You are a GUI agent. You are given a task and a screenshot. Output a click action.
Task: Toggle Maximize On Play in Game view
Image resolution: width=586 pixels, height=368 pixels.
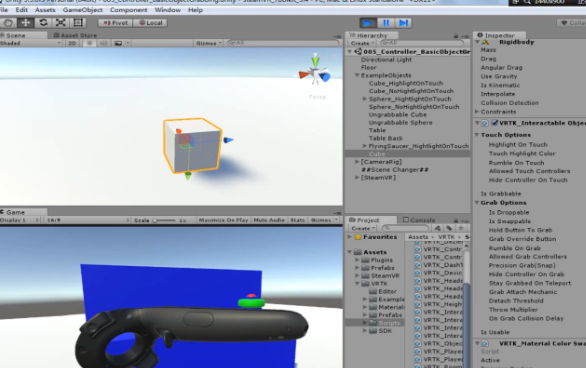(x=223, y=220)
